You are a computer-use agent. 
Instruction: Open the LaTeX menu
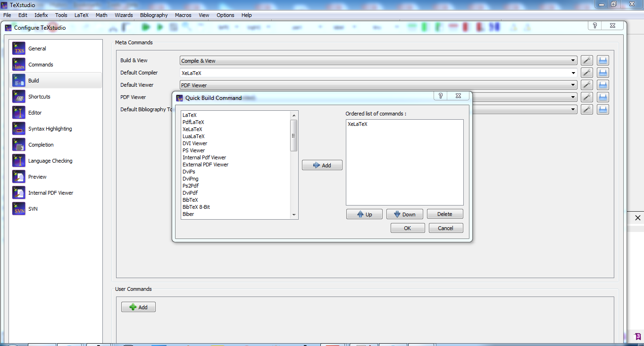pos(81,15)
